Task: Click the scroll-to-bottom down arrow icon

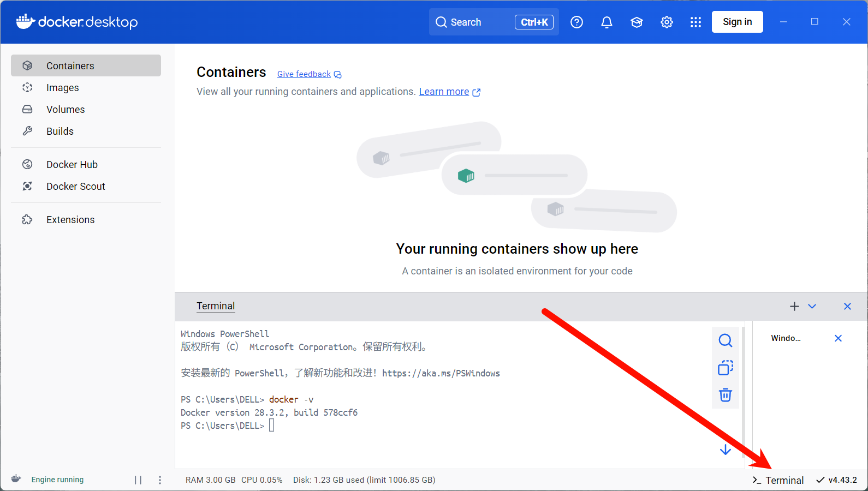Action: point(725,450)
